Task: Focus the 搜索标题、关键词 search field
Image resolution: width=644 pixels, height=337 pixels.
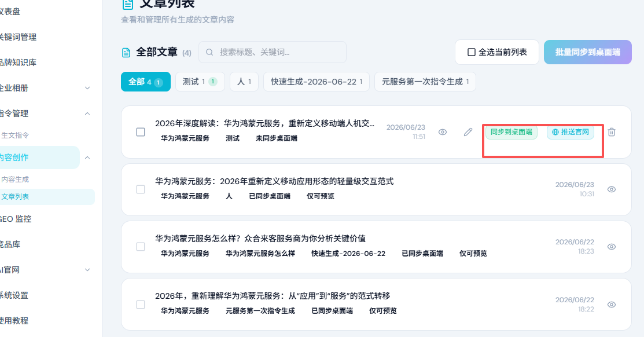Action: point(273,52)
